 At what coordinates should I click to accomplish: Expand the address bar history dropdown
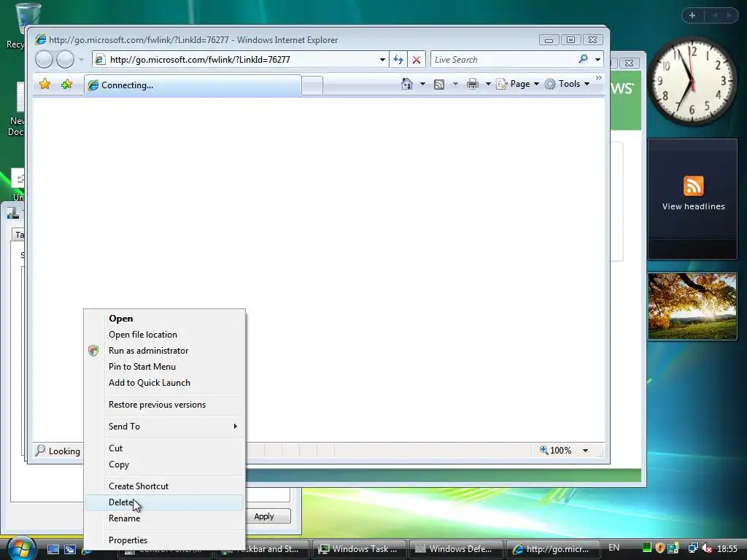pos(382,60)
